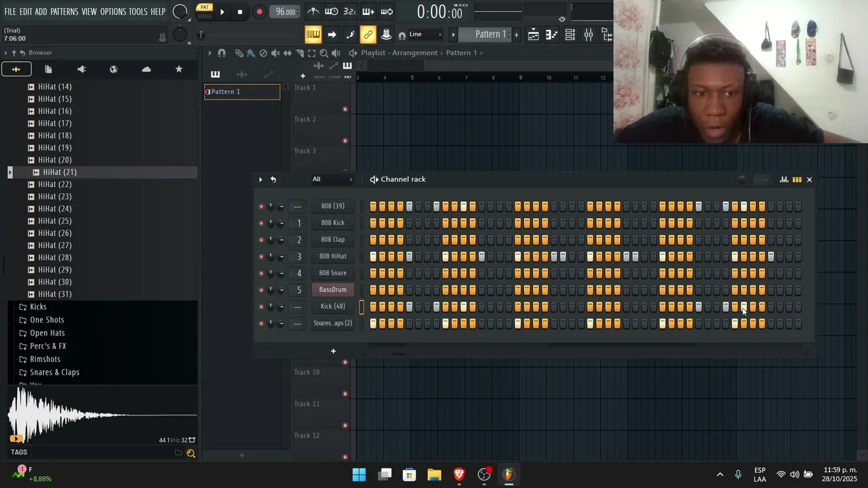Toggle Channel rack step sequencer view icon
868x488 pixels.
(x=797, y=180)
